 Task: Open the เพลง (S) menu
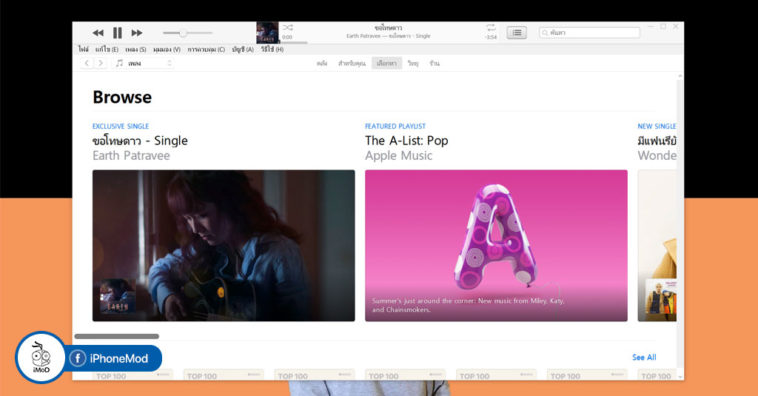(x=136, y=49)
